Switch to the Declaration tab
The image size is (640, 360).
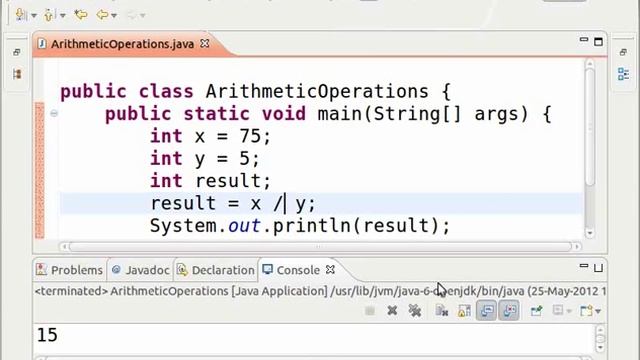point(216,270)
